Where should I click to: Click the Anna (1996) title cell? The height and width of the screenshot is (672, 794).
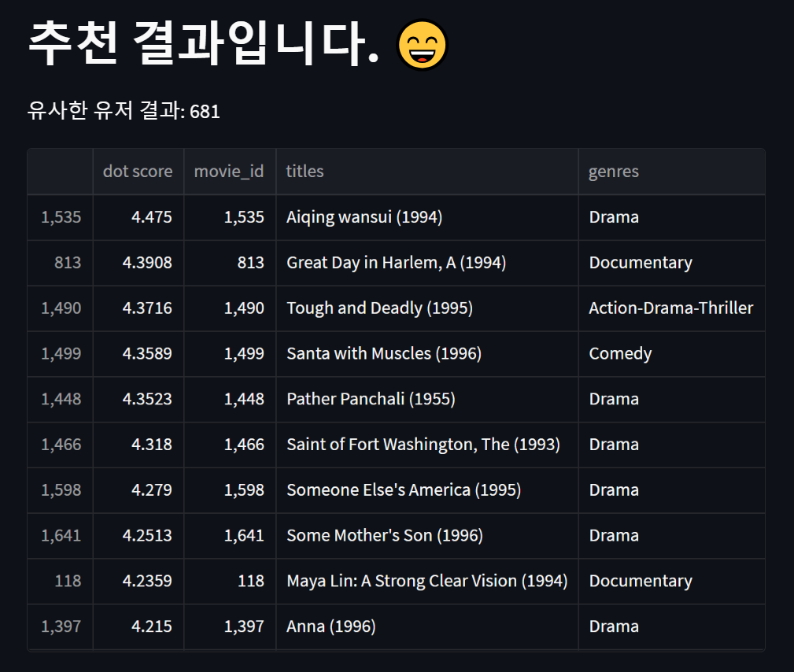(427, 626)
